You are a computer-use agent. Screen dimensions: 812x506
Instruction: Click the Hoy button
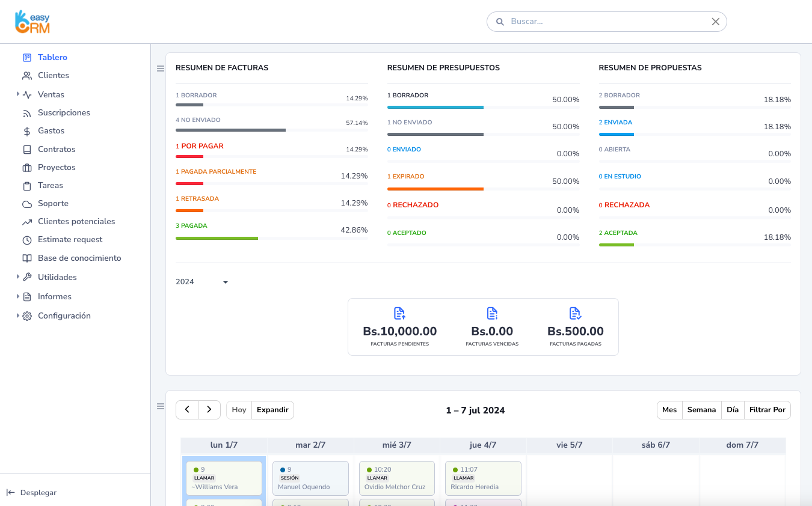239,410
